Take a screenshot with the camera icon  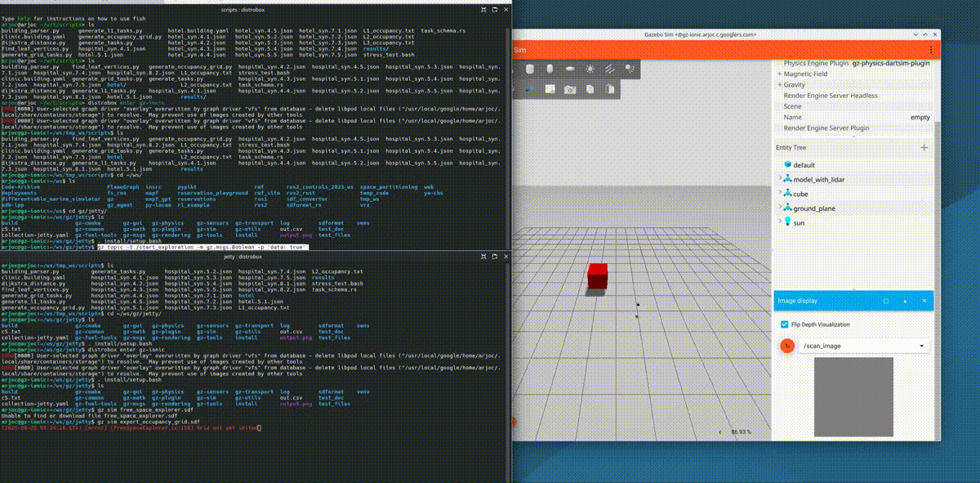tap(570, 89)
